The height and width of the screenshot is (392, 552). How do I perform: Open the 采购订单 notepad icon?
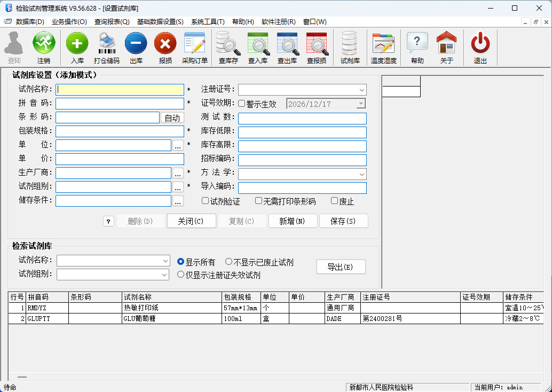(x=194, y=43)
